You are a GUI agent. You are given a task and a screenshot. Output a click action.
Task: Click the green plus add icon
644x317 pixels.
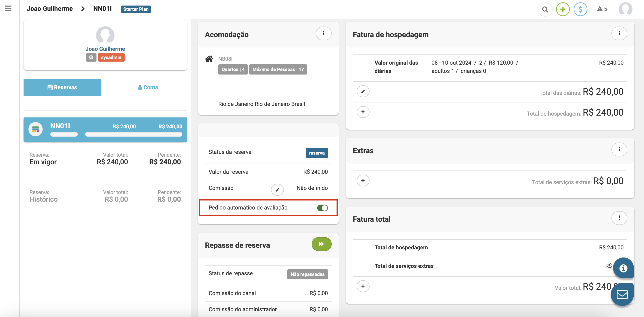[563, 9]
